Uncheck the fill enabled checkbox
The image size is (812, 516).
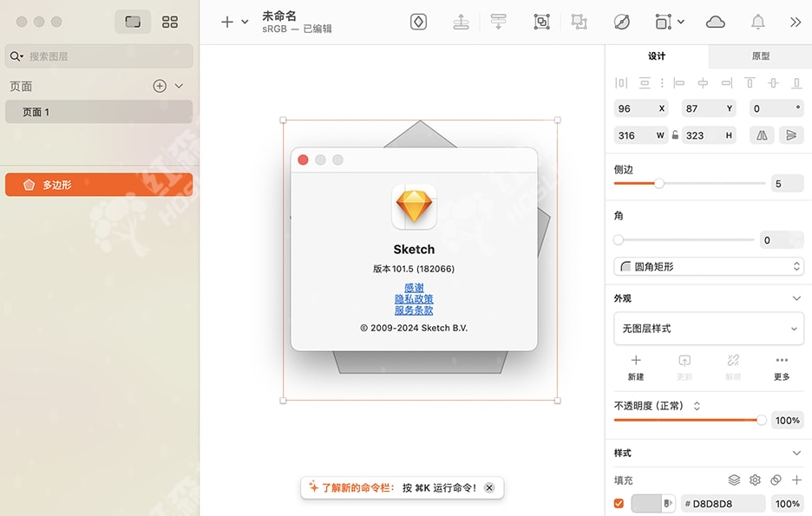pyautogui.click(x=619, y=503)
